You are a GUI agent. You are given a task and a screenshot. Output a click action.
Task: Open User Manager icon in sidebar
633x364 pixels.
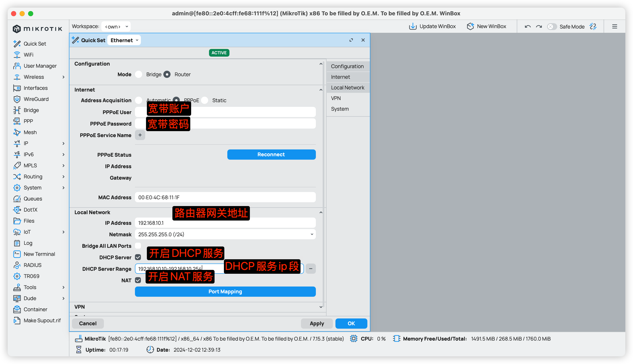(x=17, y=66)
